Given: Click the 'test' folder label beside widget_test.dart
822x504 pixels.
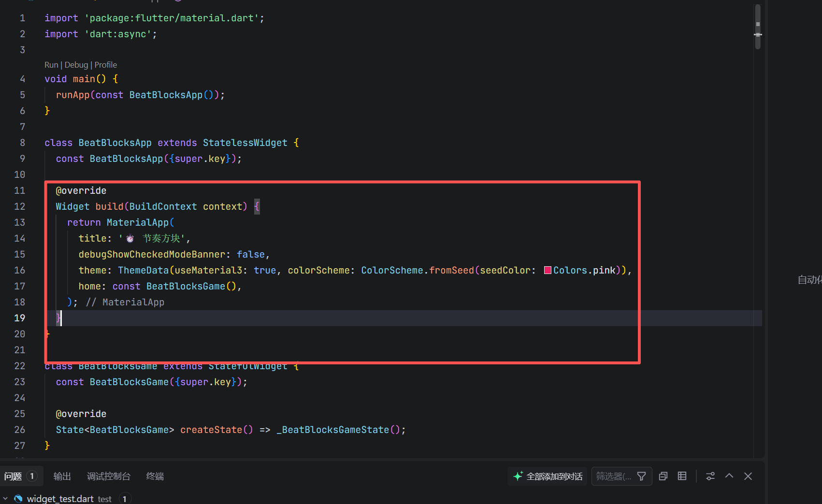Looking at the screenshot, I should [x=104, y=499].
